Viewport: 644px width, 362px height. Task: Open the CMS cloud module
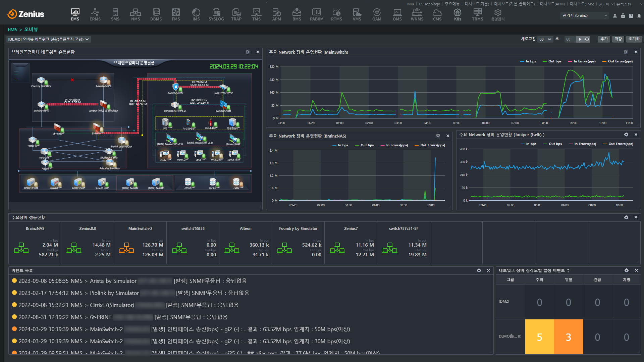[x=437, y=14]
